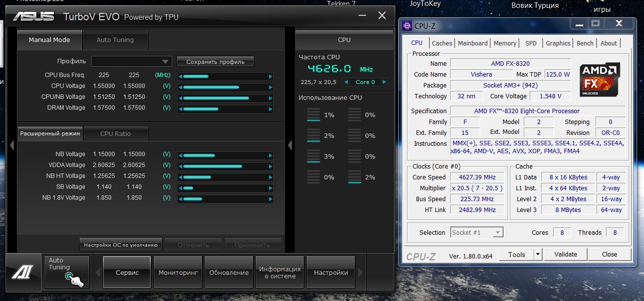Screen dimensions: 644x301
Task: Click the VDDA Voltage slider bar
Action: point(225,167)
